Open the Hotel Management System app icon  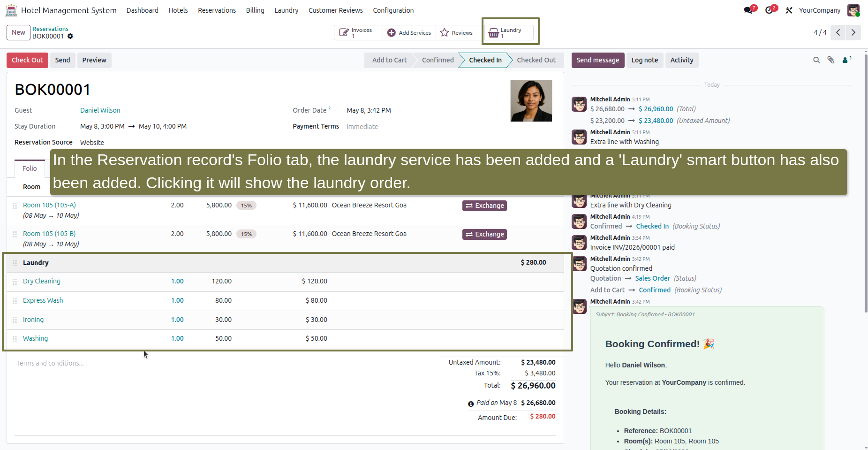(11, 10)
